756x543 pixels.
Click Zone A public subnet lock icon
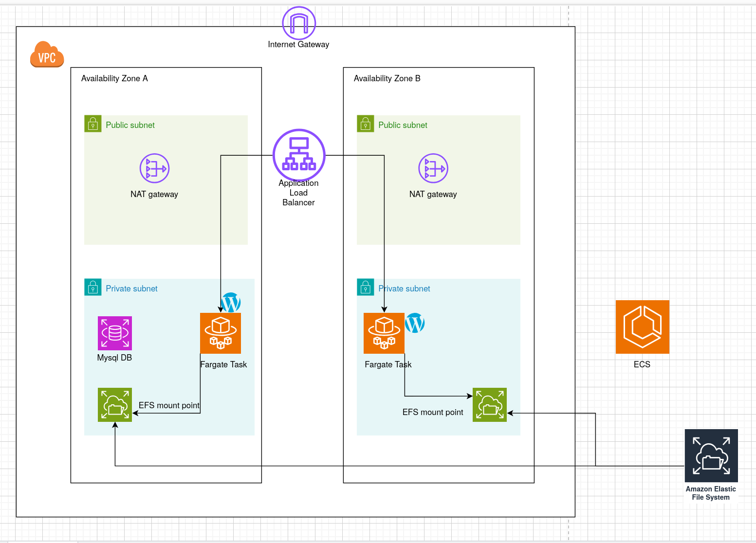[93, 124]
